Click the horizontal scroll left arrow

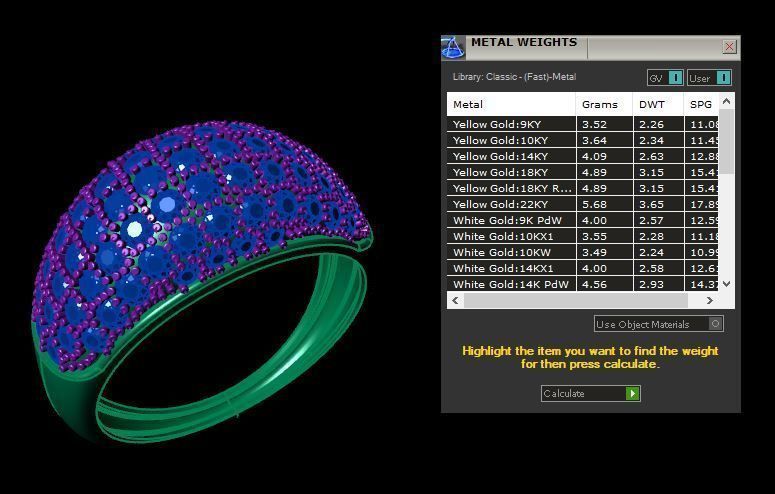pos(455,300)
